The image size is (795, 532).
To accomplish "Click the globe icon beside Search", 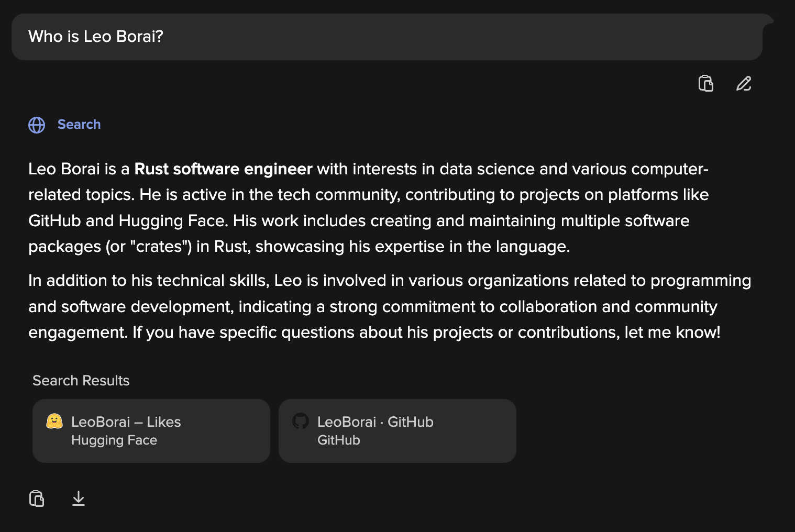I will click(37, 125).
